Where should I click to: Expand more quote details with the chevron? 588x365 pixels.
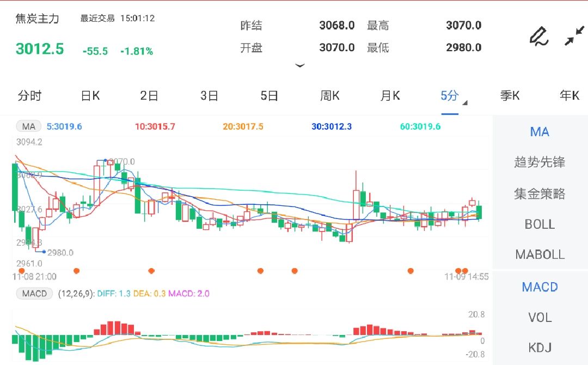(x=299, y=66)
